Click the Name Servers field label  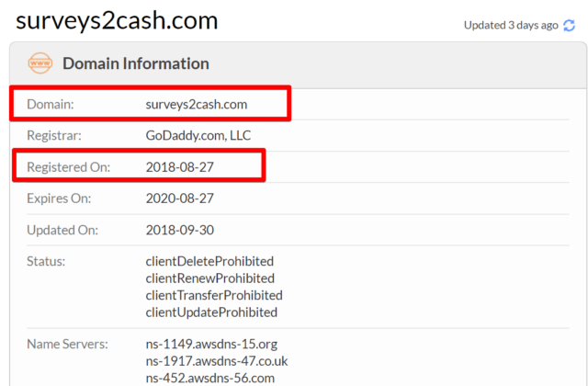click(x=67, y=344)
